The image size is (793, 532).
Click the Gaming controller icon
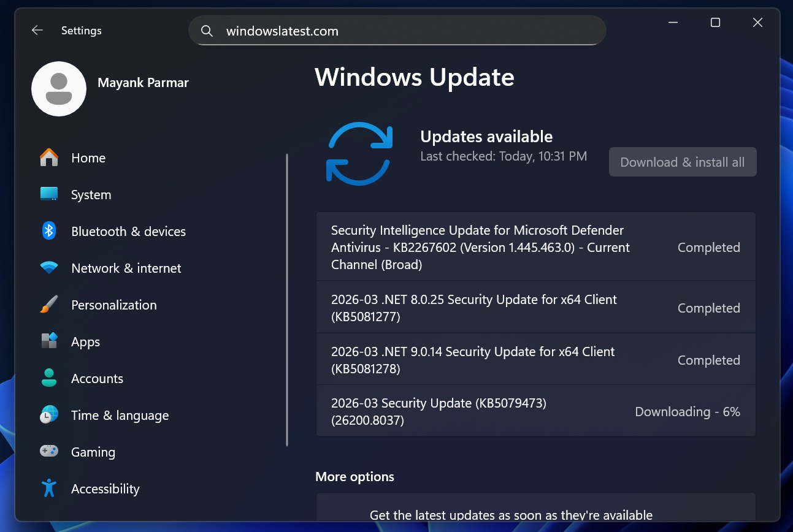point(50,452)
